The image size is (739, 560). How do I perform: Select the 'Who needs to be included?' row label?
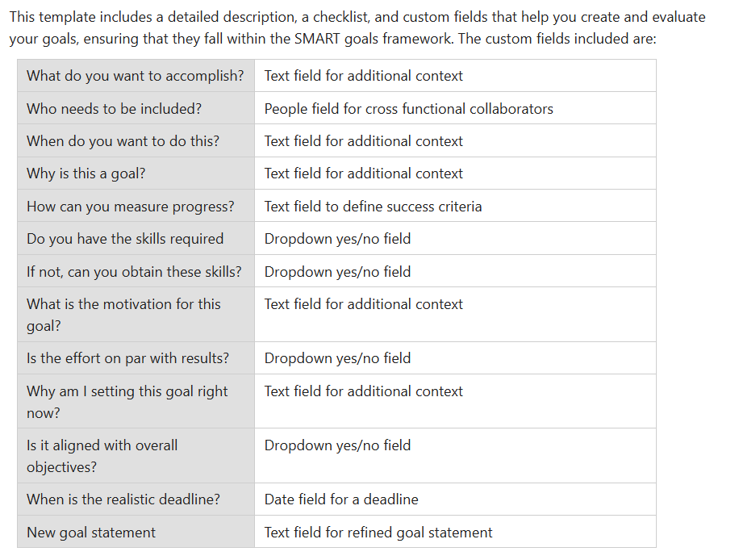pyautogui.click(x=114, y=109)
